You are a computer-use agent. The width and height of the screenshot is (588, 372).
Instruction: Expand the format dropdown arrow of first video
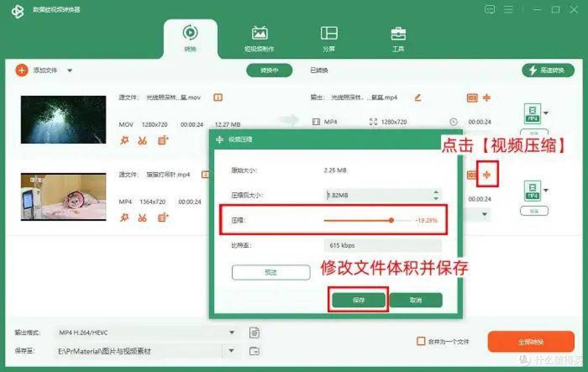point(546,113)
